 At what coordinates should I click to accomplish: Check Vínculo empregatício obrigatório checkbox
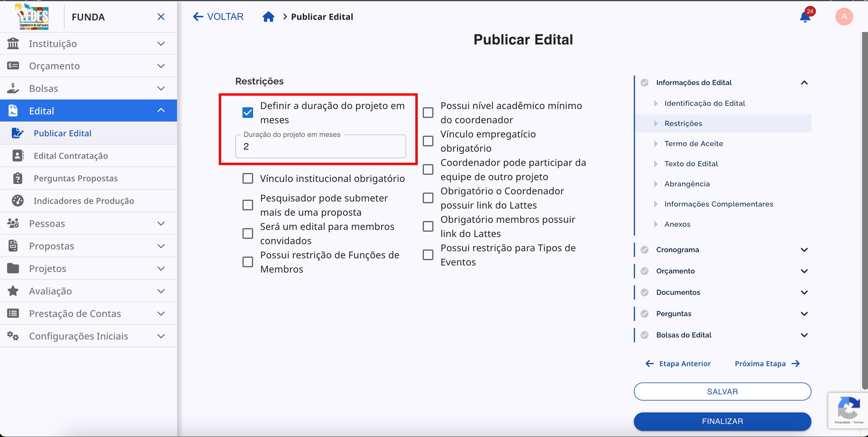(x=428, y=141)
